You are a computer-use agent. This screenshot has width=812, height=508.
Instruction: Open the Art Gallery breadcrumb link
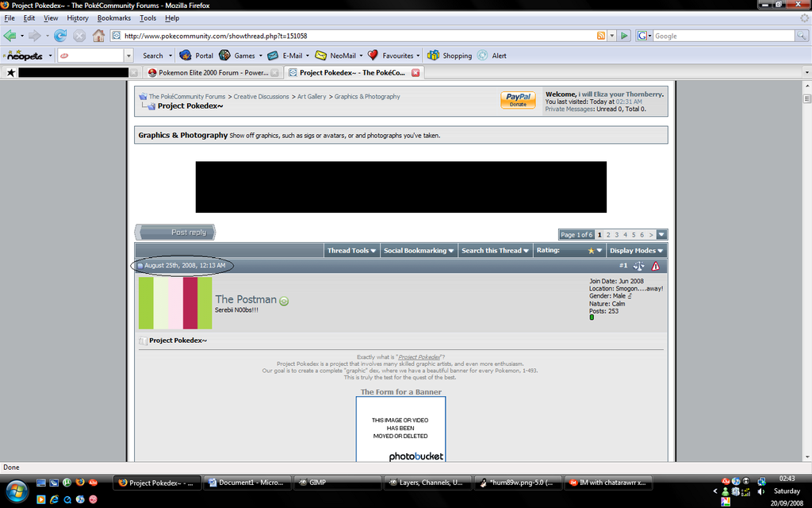312,96
